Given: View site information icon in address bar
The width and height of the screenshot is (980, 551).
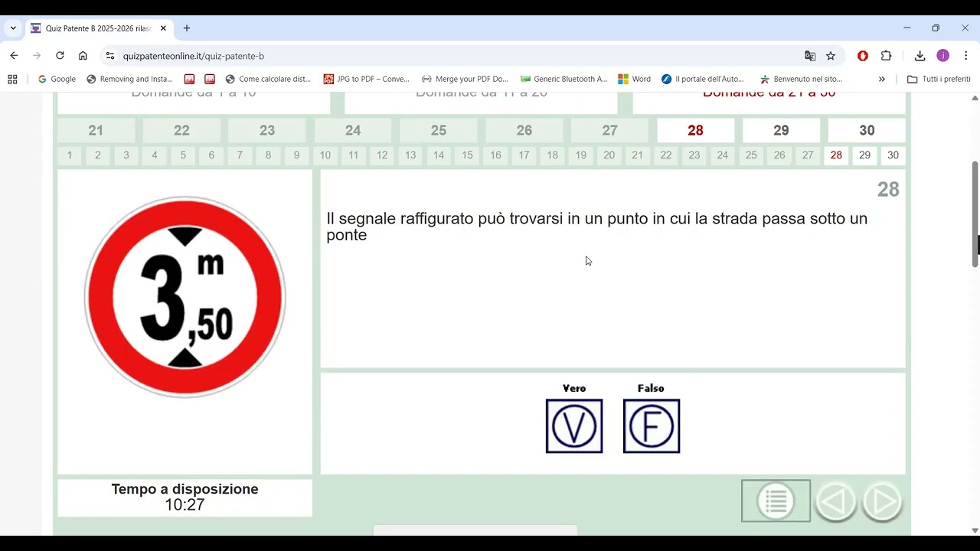Looking at the screenshot, I should tap(110, 56).
